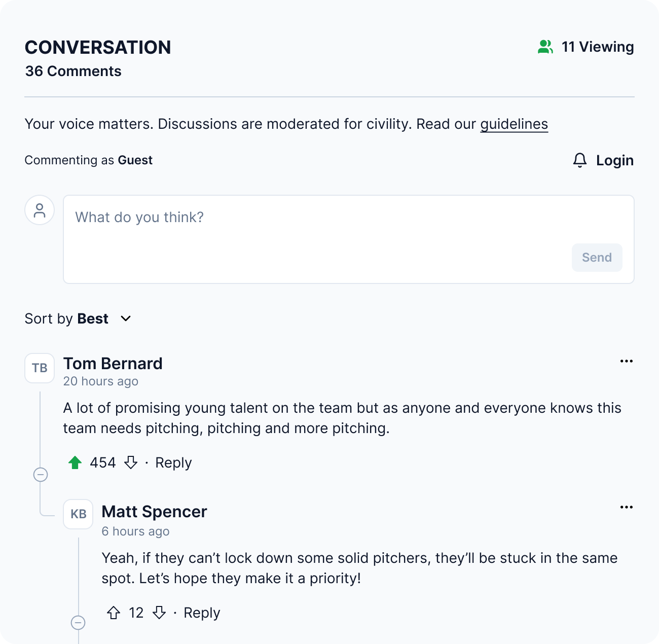
Task: Click the KB avatar badge
Action: pyautogui.click(x=78, y=514)
